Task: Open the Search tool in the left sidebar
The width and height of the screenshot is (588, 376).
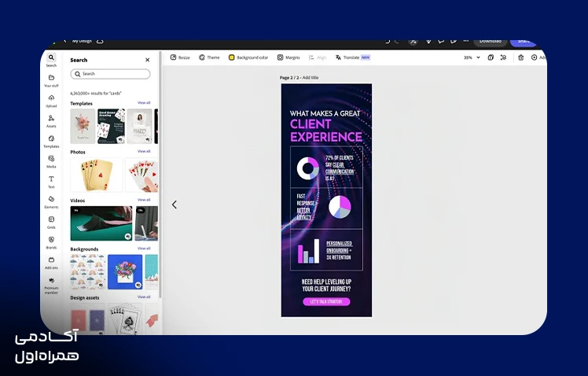Action: pyautogui.click(x=51, y=60)
